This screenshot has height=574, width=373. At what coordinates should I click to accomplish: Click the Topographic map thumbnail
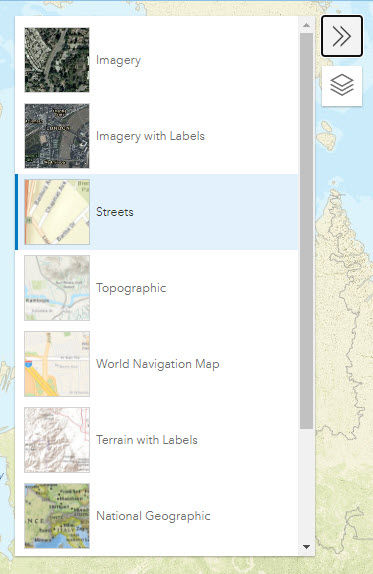(x=57, y=288)
